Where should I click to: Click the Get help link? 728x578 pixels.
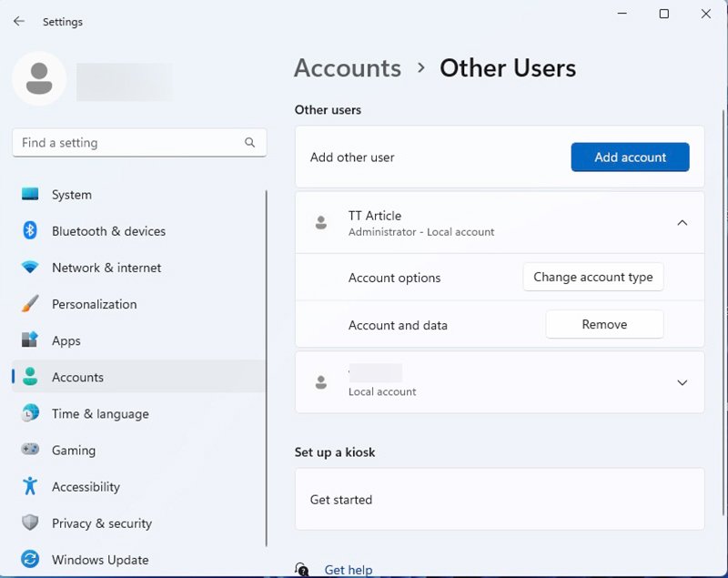tap(348, 570)
